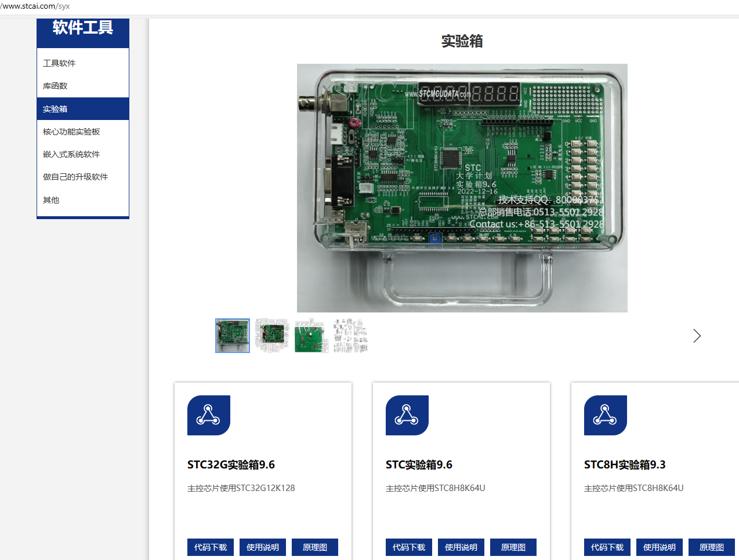This screenshot has height=560, width=739.
Task: Click 代码下载 for STC32G实验箱9.6
Action: [x=211, y=547]
